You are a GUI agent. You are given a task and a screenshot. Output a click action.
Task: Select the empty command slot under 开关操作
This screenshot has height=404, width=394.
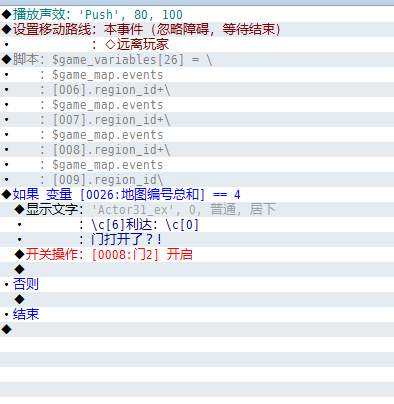coord(197,269)
